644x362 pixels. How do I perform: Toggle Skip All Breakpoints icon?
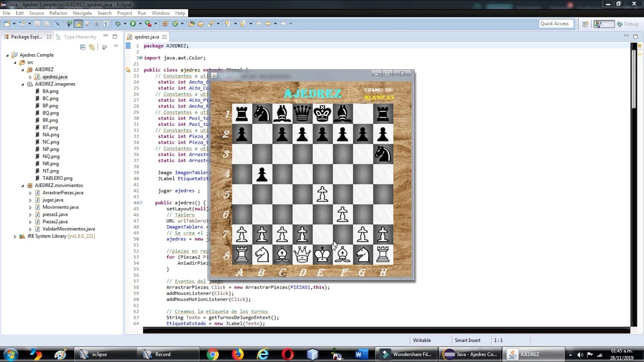pyautogui.click(x=57, y=24)
